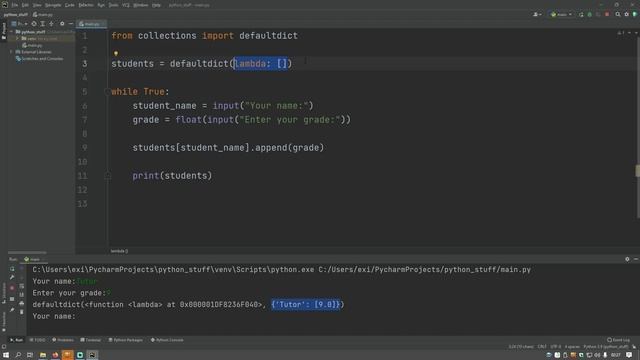Toggle soft-wrap icon in Run console
This screenshot has width=640, height=360.
[x=22, y=286]
